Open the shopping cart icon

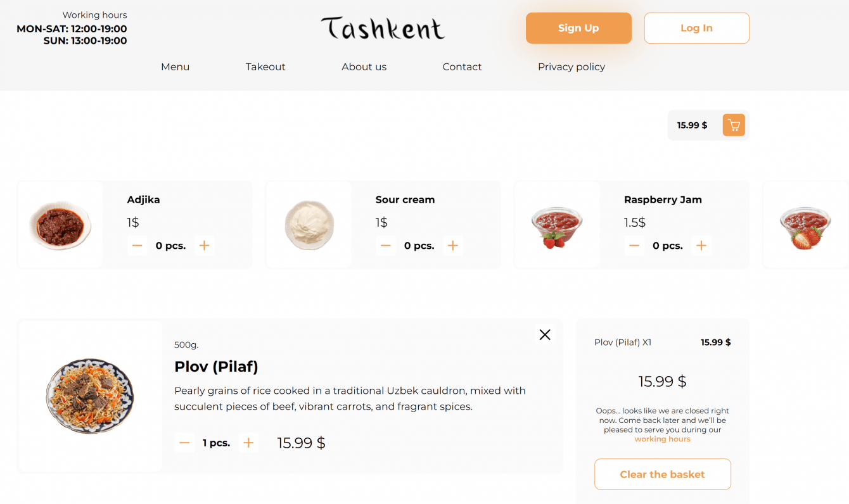(x=734, y=125)
